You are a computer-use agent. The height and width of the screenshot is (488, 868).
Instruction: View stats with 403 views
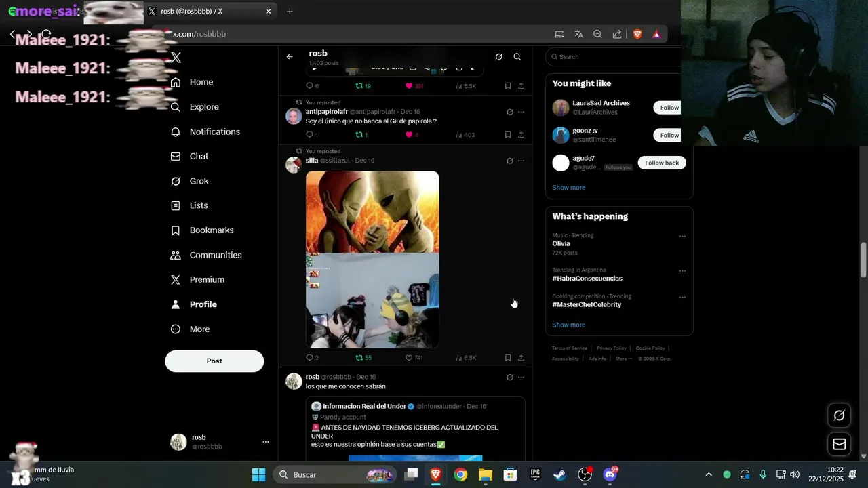pyautogui.click(x=465, y=135)
